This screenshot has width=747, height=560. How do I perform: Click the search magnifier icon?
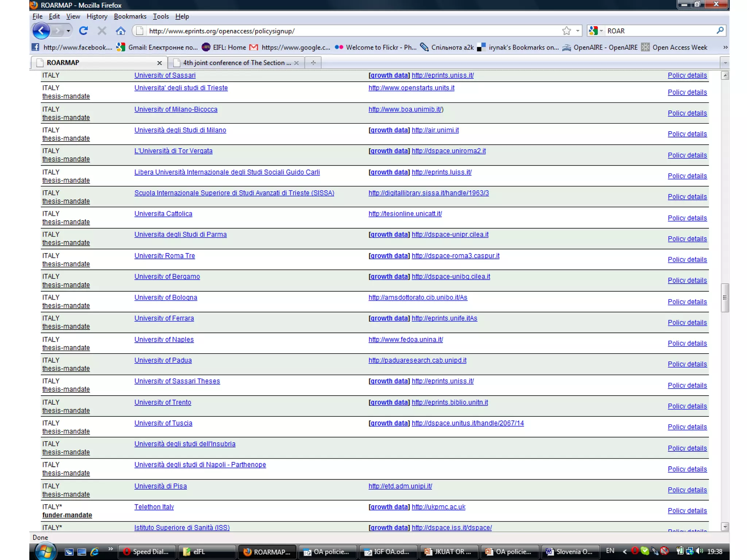coord(720,31)
